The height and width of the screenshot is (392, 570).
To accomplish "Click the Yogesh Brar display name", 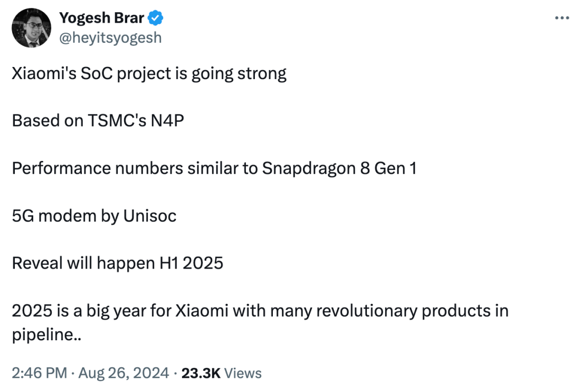I will tap(101, 18).
